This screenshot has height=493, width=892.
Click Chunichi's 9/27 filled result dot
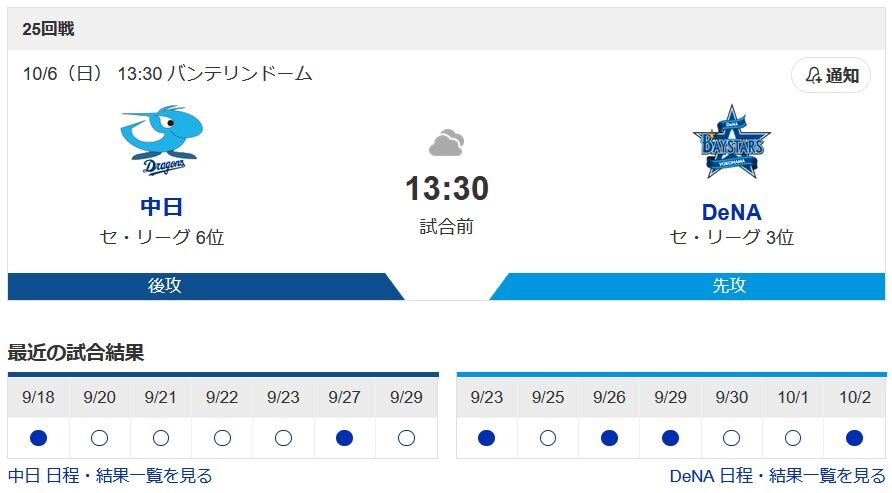[x=345, y=438]
